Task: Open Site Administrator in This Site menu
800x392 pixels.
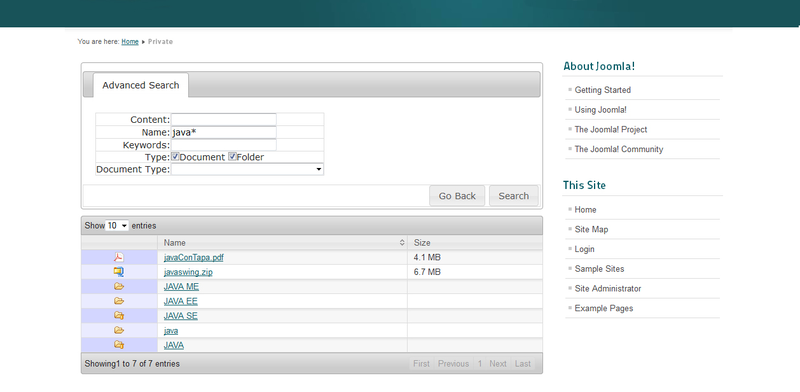Action: pyautogui.click(x=608, y=288)
